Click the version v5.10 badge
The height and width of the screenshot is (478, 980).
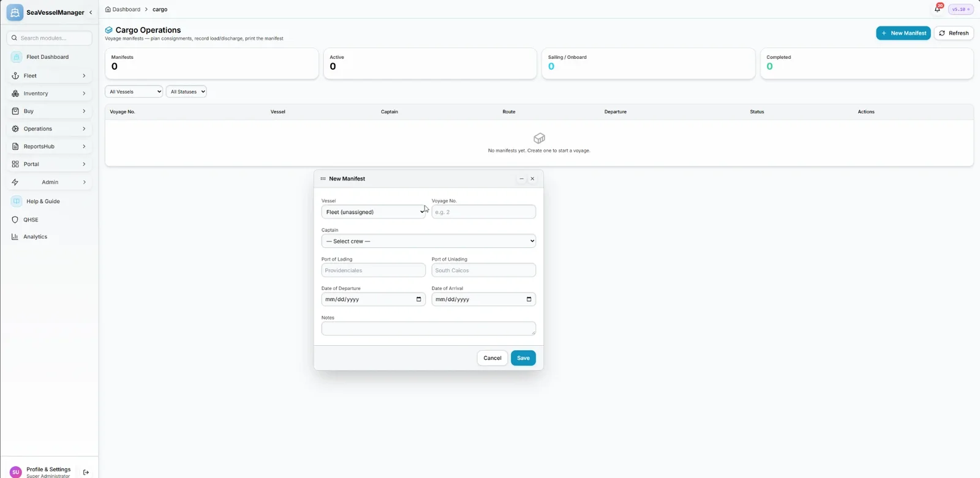pos(960,9)
